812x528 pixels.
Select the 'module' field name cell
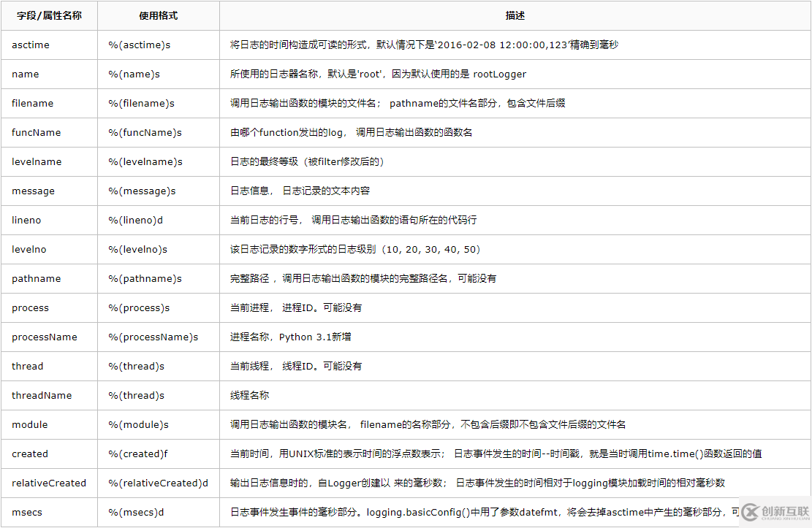click(x=49, y=425)
